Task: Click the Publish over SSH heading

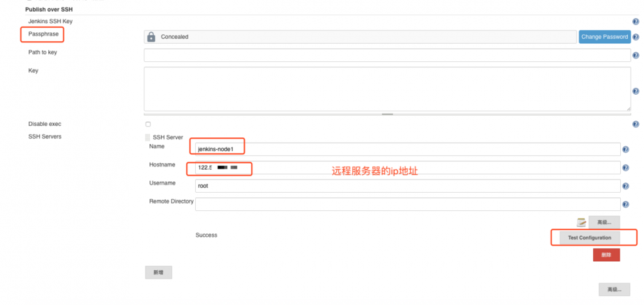Action: 49,9
